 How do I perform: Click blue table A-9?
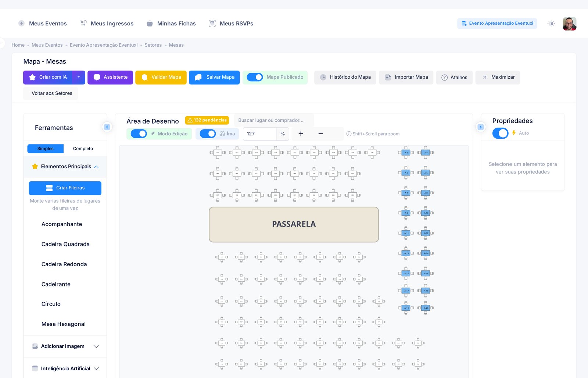pyautogui.click(x=406, y=213)
